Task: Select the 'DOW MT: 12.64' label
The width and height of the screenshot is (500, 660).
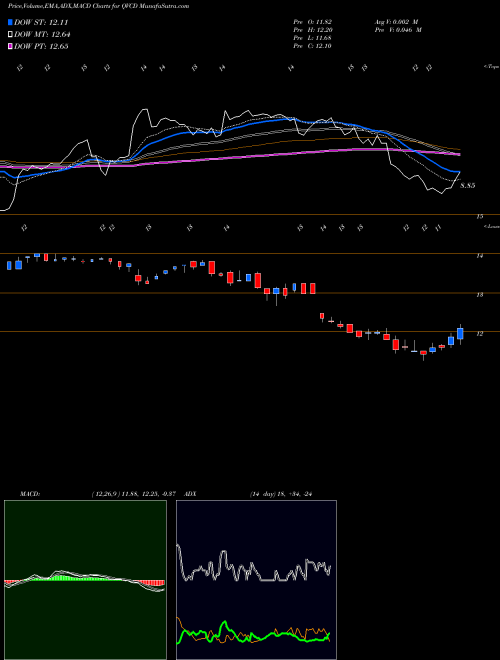Action: coord(42,35)
